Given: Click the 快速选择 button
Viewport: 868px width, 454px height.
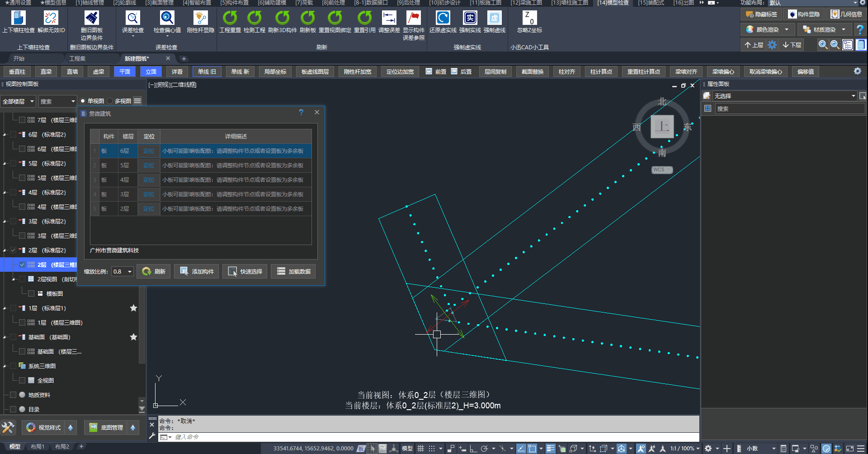Looking at the screenshot, I should point(245,271).
